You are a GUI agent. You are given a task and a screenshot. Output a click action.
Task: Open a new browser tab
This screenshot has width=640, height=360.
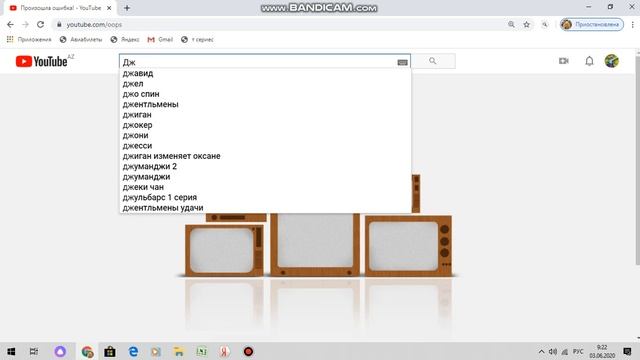(127, 8)
